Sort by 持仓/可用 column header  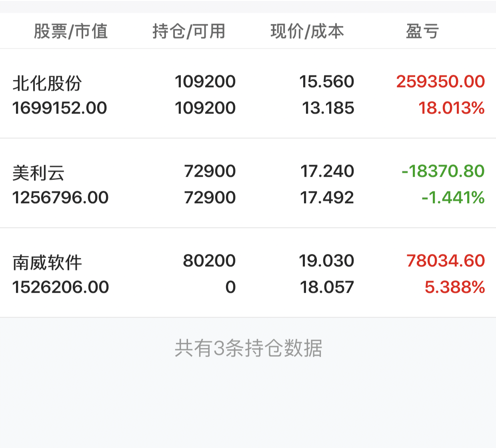pos(189,31)
